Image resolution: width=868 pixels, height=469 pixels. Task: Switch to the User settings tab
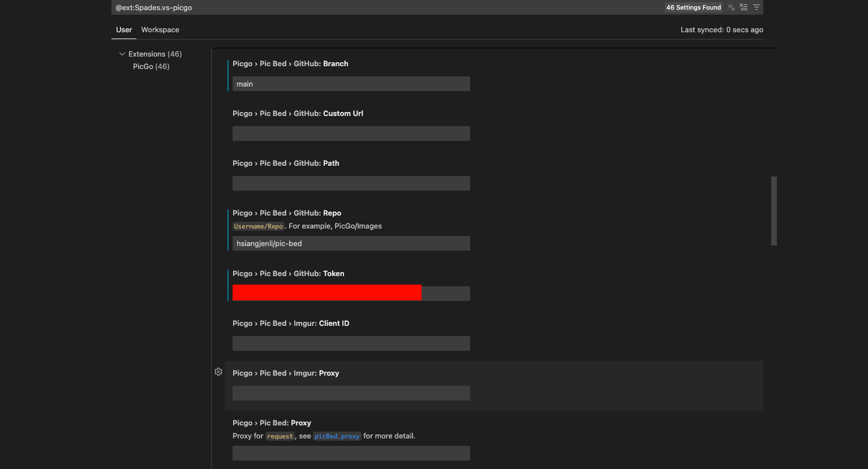coord(124,29)
